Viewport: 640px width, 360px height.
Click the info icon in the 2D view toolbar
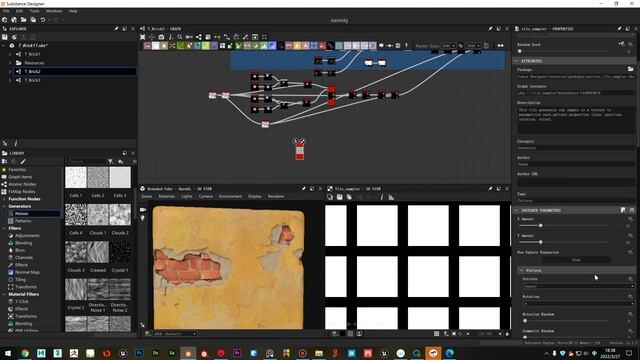[x=382, y=197]
